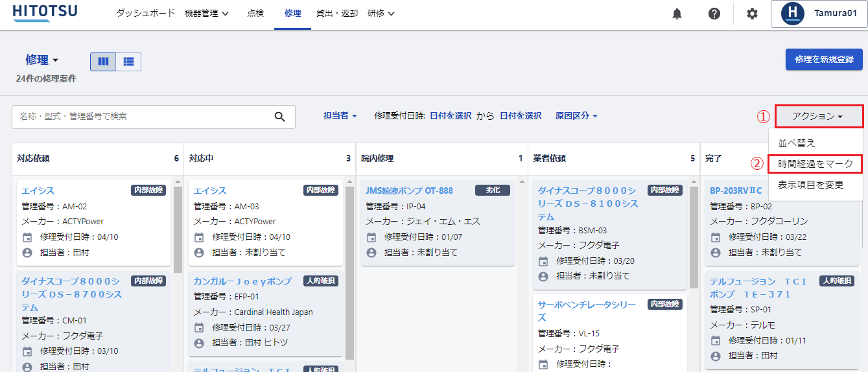Click the 24件の修理案件 count text
Screen dimensions: 868x372
(x=46, y=78)
